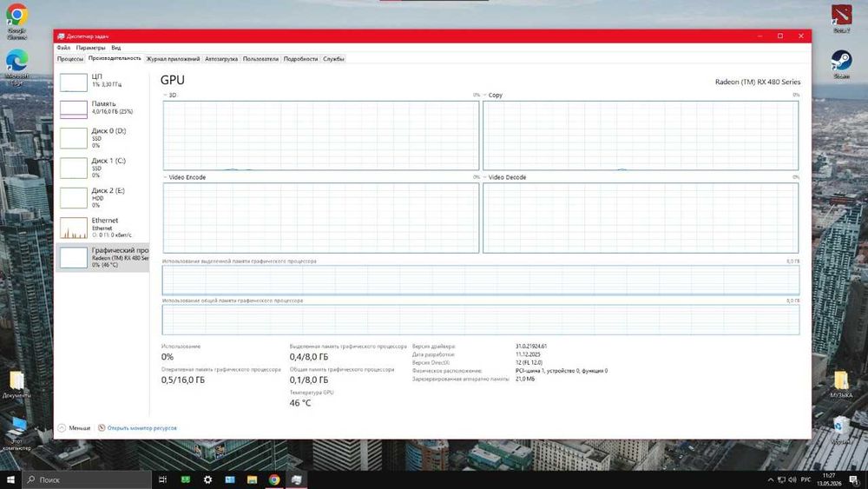This screenshot has height=489, width=868.
Task: Click the driver date 11.12.2025
Action: click(x=528, y=354)
